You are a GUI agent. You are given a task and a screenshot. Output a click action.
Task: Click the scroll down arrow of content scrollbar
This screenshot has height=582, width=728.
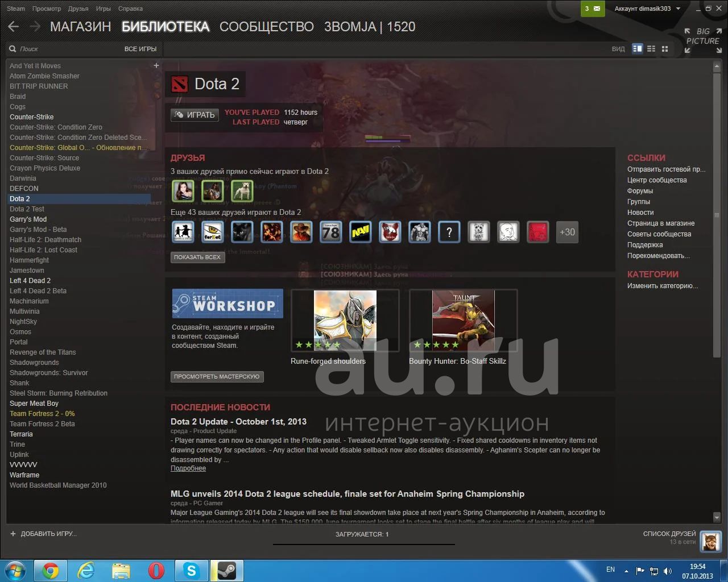pos(717,517)
